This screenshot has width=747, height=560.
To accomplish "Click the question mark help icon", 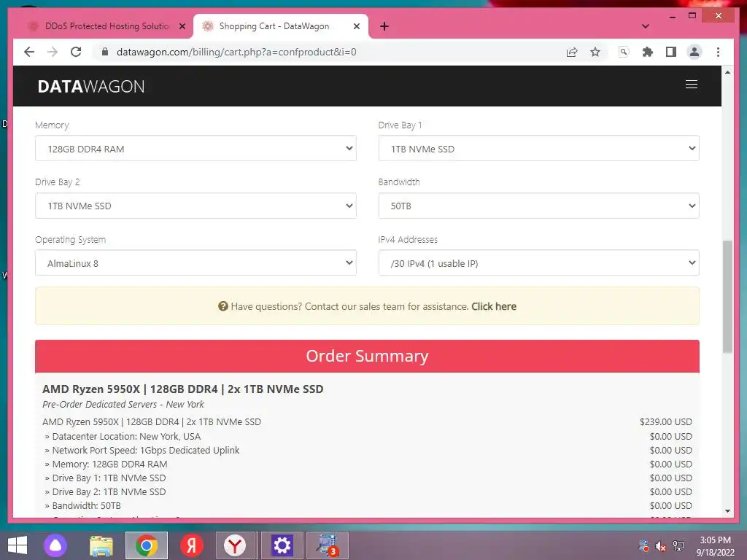I will pyautogui.click(x=223, y=306).
